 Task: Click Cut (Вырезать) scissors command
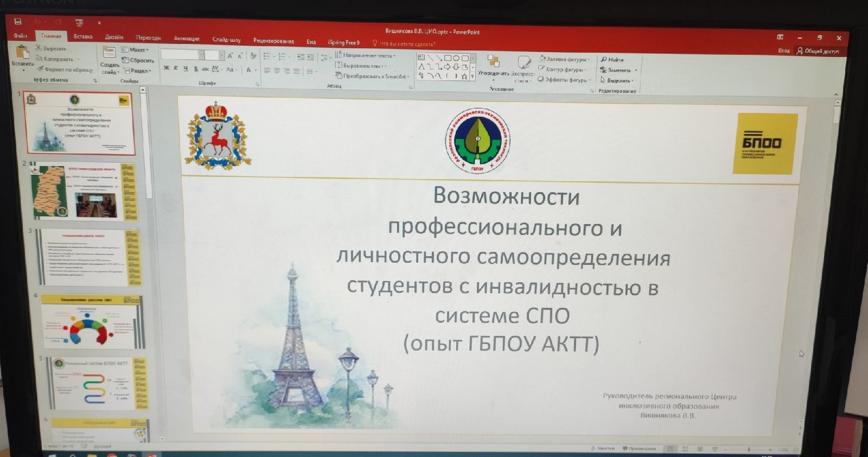click(x=51, y=48)
